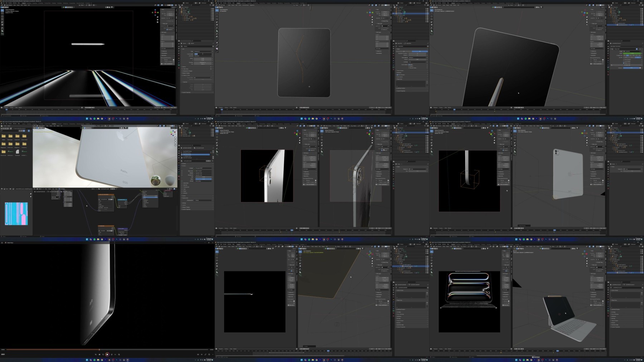Viewport: 644px width, 362px height.
Task: Toggle visibility of selected outliner row in stylus-and-tablet window
Action: [x=641, y=25]
